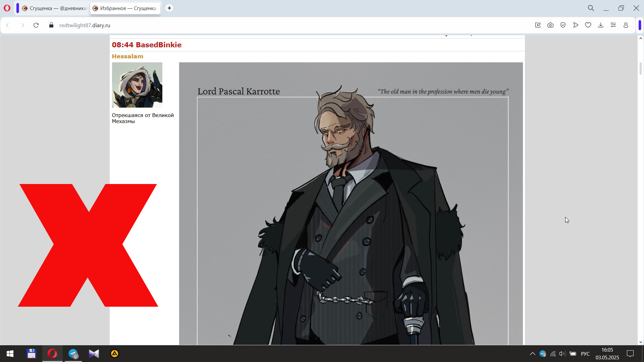The height and width of the screenshot is (362, 644).
Task: Click the Opera snapshot camera icon
Action: click(x=550, y=25)
